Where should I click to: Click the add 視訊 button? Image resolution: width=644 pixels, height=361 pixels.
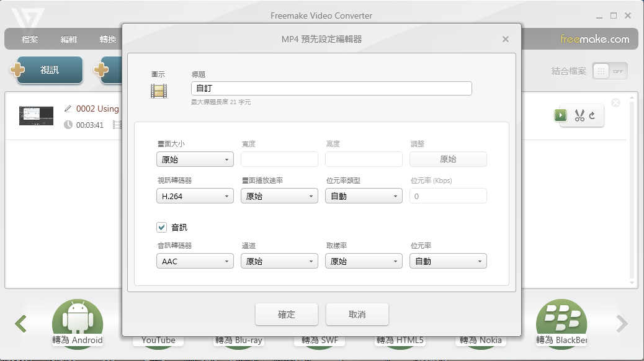point(49,70)
